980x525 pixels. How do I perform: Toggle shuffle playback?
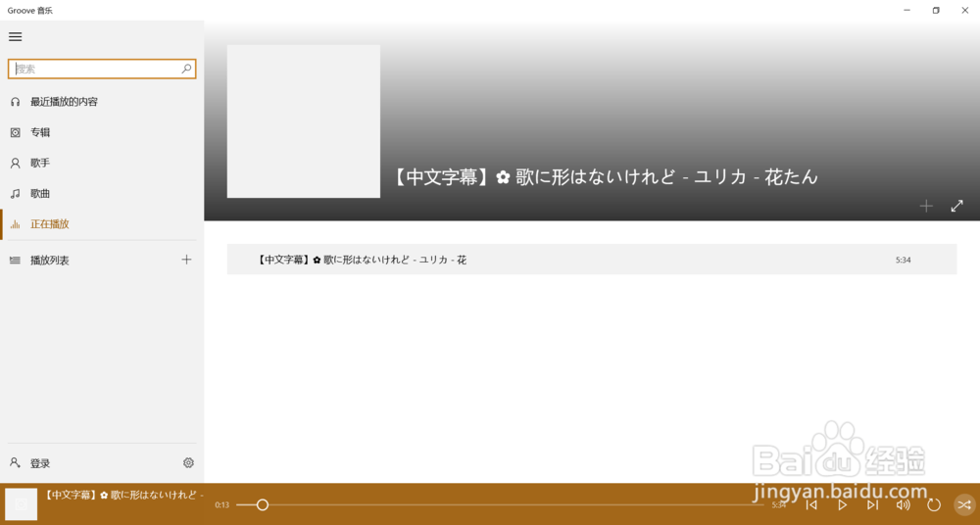click(x=964, y=504)
